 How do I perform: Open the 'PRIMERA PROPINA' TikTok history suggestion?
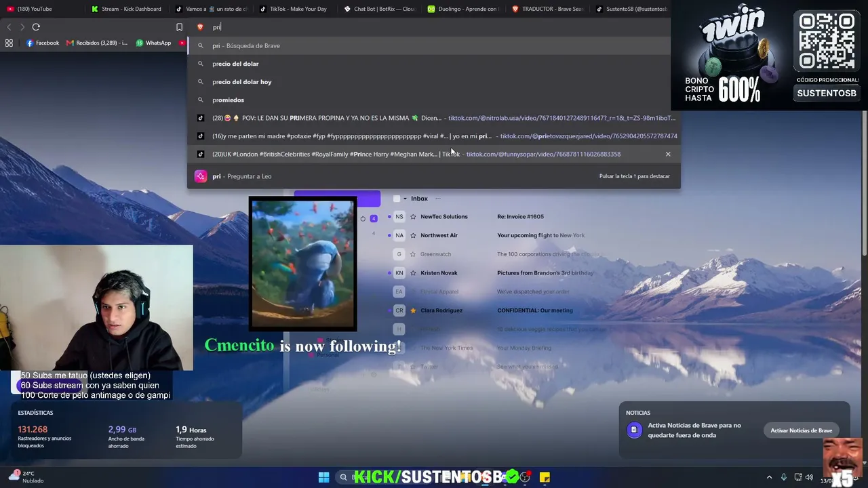[x=434, y=118]
